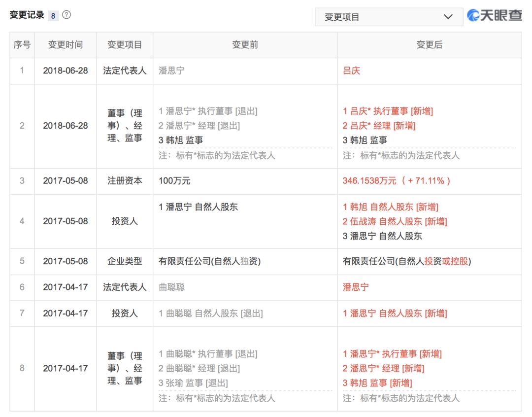This screenshot has height=417, width=532.
Task: Click 韩旭 自然人股东 新增 entry
Action: pyautogui.click(x=390, y=207)
